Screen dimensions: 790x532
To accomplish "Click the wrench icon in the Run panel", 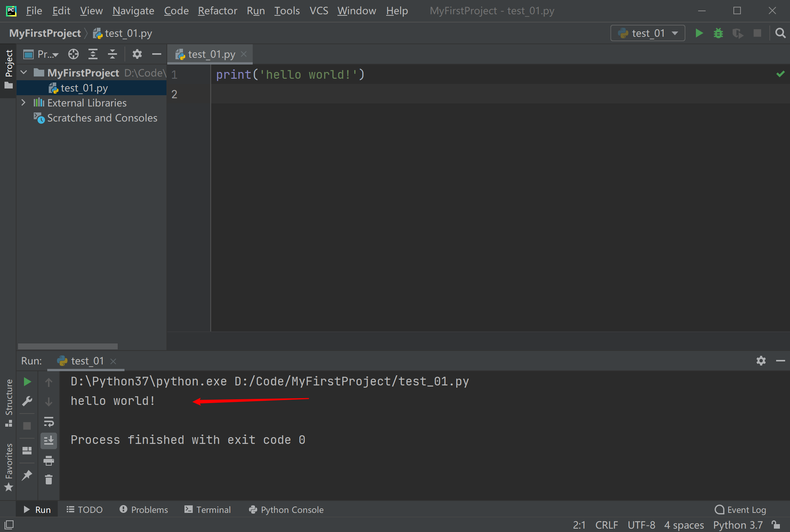I will [27, 402].
